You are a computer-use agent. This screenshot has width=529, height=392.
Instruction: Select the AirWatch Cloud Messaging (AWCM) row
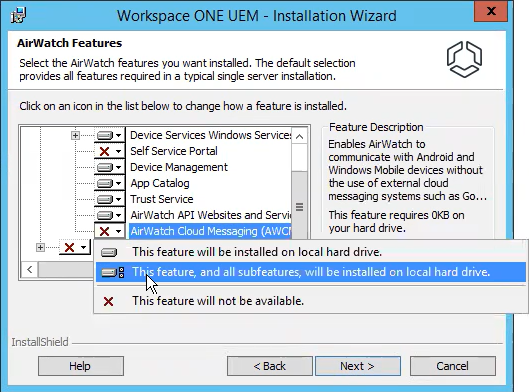point(210,231)
